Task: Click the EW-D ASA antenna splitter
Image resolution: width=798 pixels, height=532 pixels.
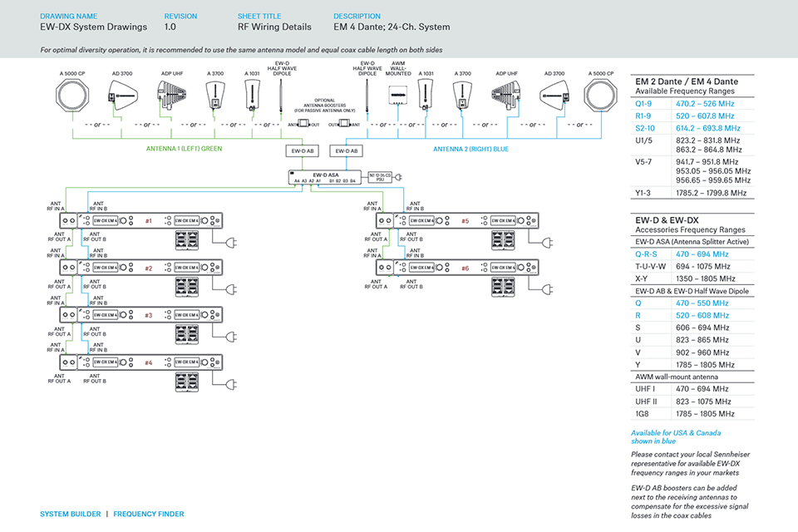Action: point(325,177)
